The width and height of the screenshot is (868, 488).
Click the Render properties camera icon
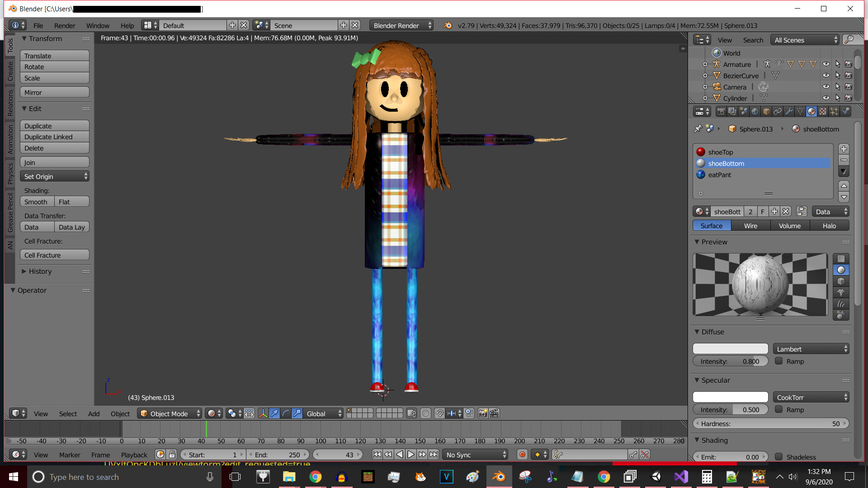tap(721, 112)
